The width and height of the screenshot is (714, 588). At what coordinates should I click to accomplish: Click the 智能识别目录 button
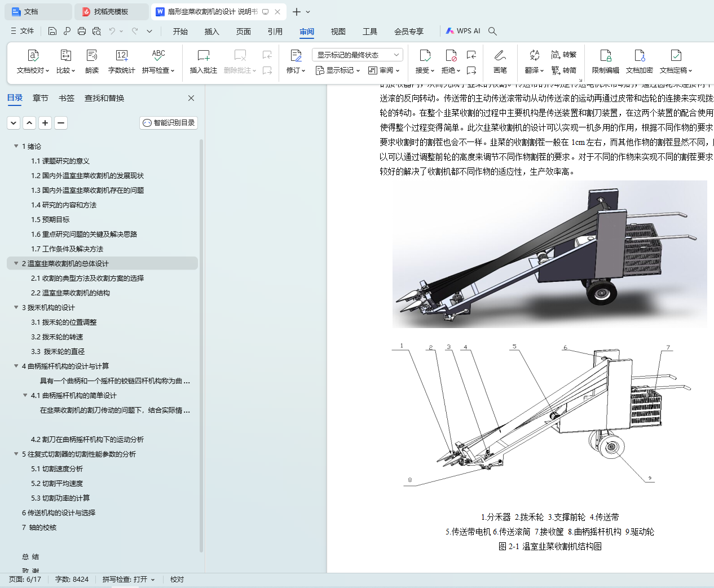pos(169,123)
